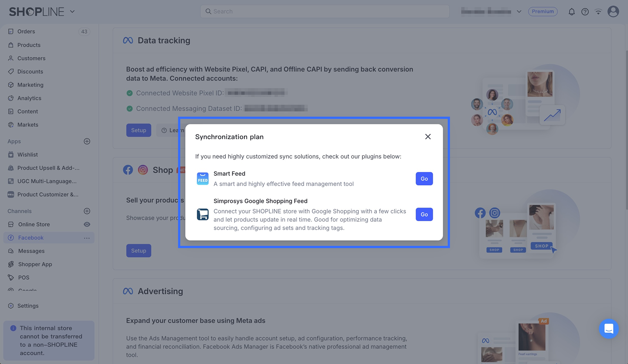
Task: Open the help center icon
Action: [x=585, y=12]
